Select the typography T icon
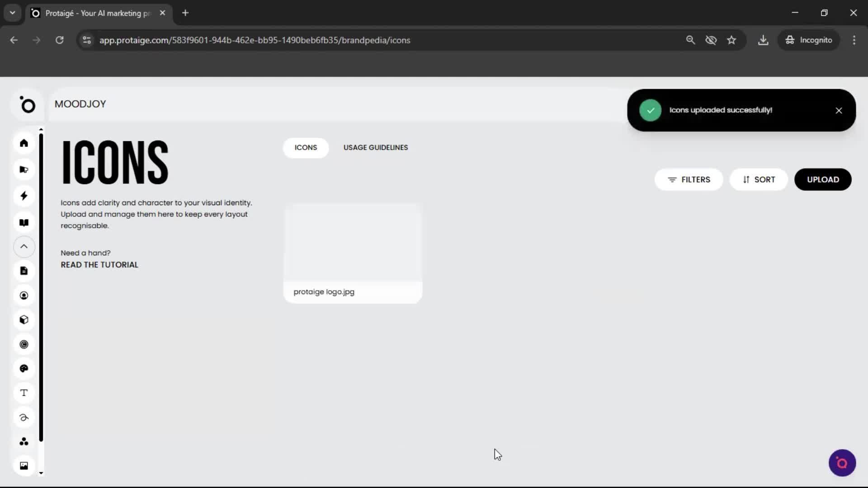 point(24,393)
